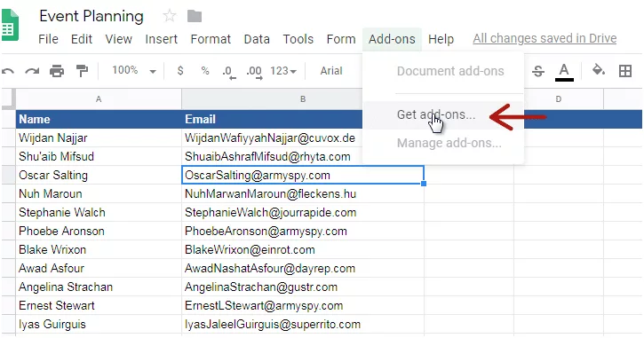Click the redo arrow icon

pos(32,71)
